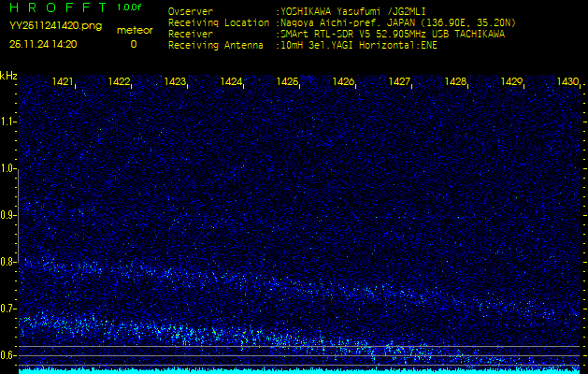
Task: Select the 1429 time marker
Action: (511, 82)
